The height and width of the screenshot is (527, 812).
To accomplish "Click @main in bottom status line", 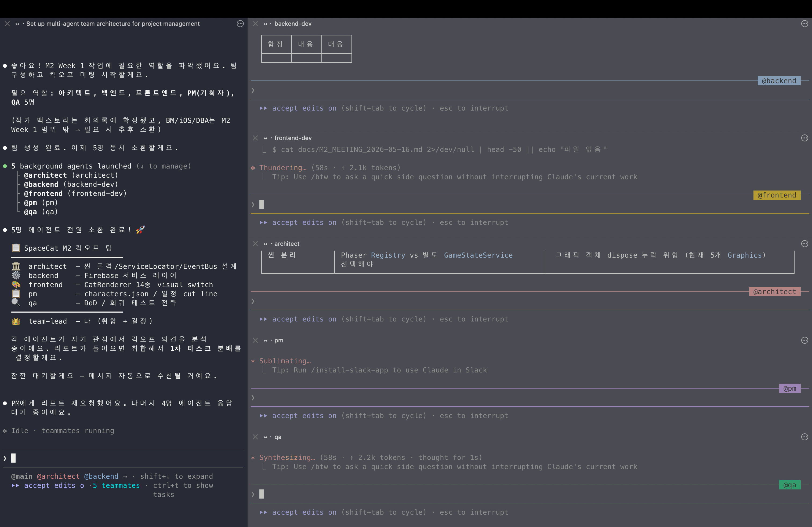I will coord(22,476).
